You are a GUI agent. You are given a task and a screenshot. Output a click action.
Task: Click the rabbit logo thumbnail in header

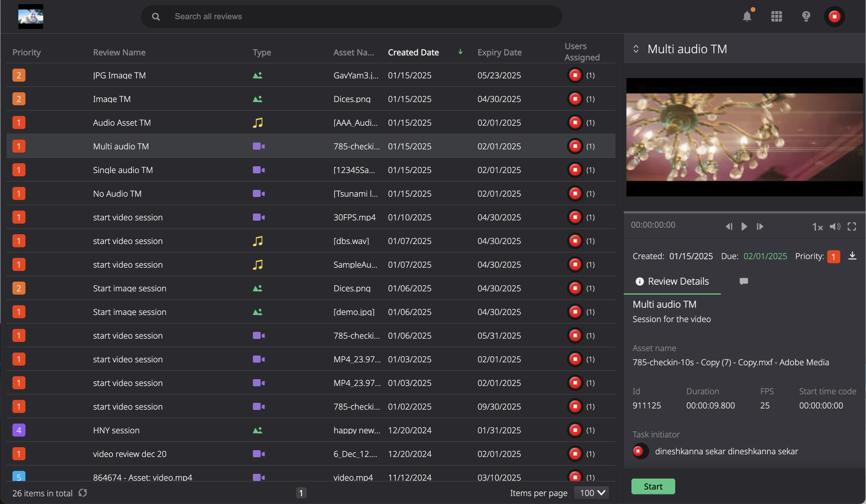(30, 16)
